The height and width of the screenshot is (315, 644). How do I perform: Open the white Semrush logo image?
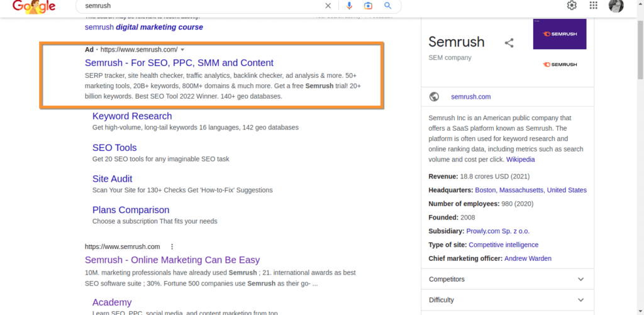[560, 65]
